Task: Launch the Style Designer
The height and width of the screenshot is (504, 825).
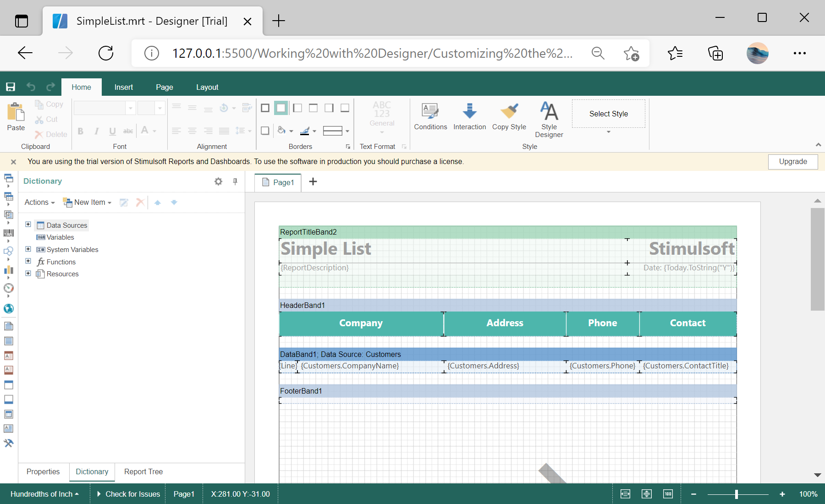Action: pos(549,120)
